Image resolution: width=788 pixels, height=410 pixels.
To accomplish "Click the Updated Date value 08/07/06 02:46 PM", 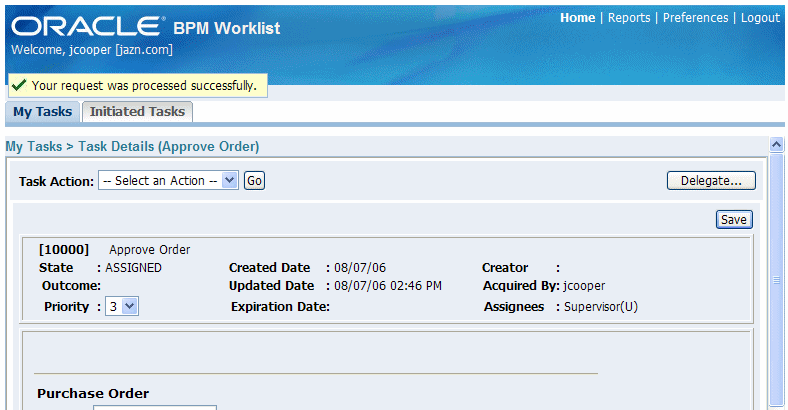I will [x=388, y=286].
